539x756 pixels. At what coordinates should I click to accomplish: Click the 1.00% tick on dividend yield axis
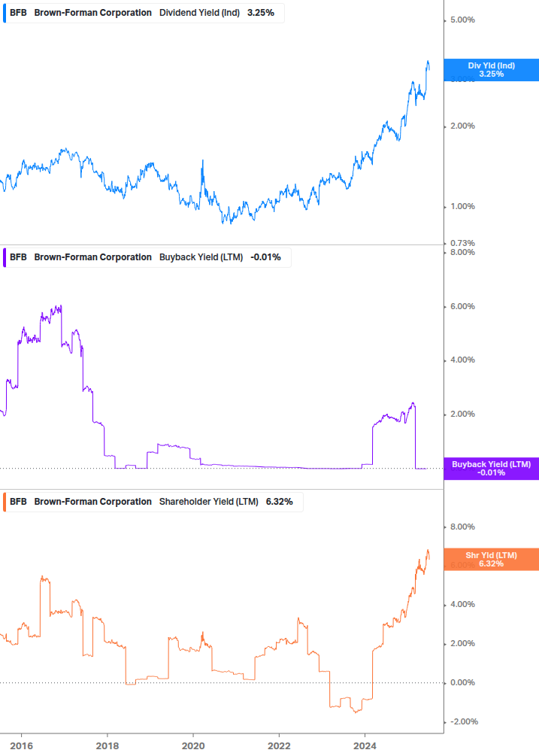tap(462, 206)
